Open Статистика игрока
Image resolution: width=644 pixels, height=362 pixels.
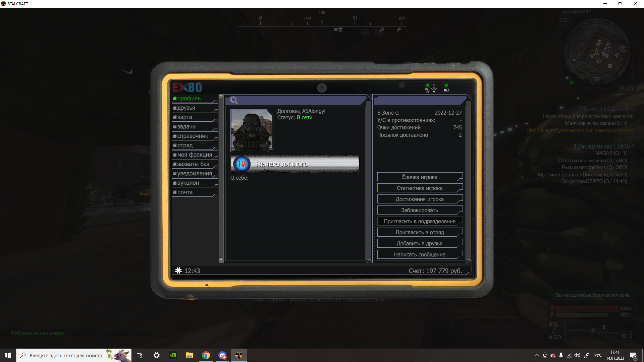420,188
